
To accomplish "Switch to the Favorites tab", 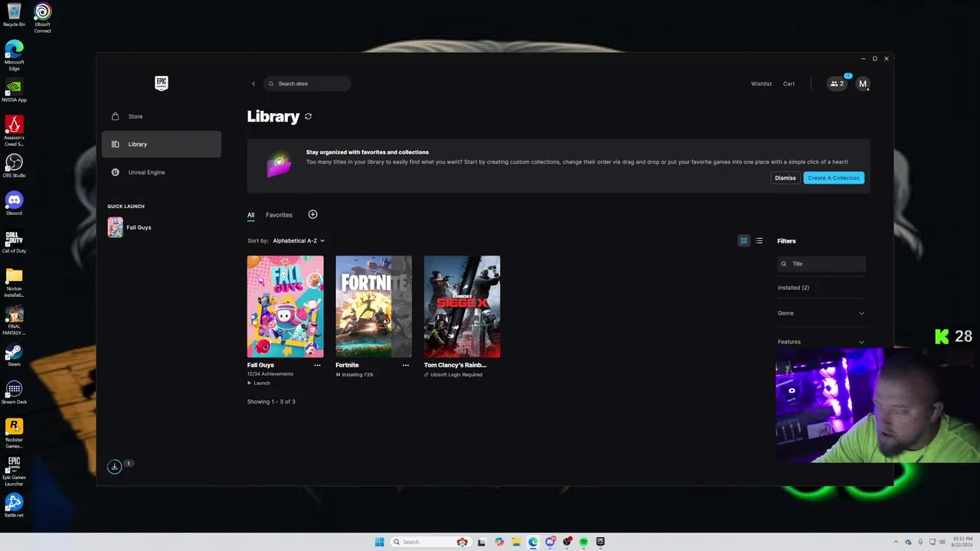I will pos(279,215).
